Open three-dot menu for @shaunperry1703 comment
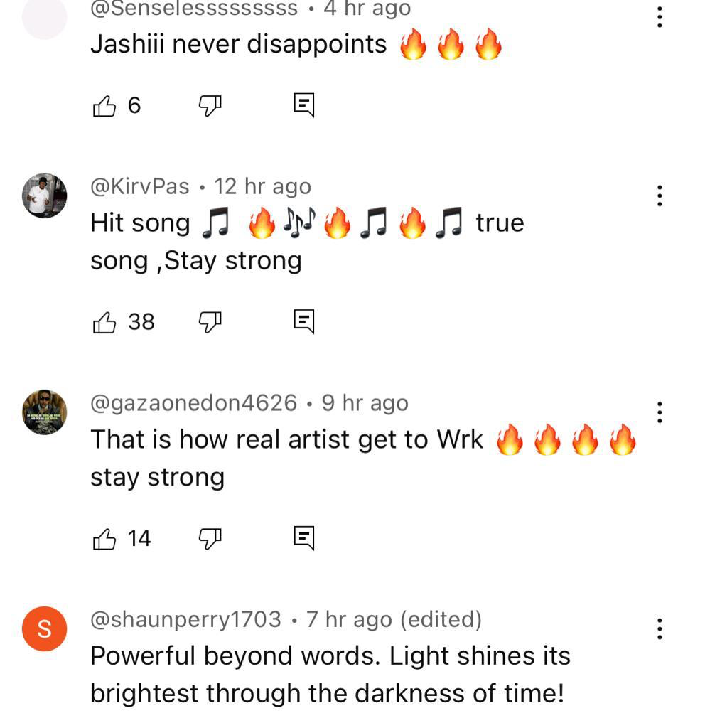Image resolution: width=705 pixels, height=728 pixels. tap(660, 628)
